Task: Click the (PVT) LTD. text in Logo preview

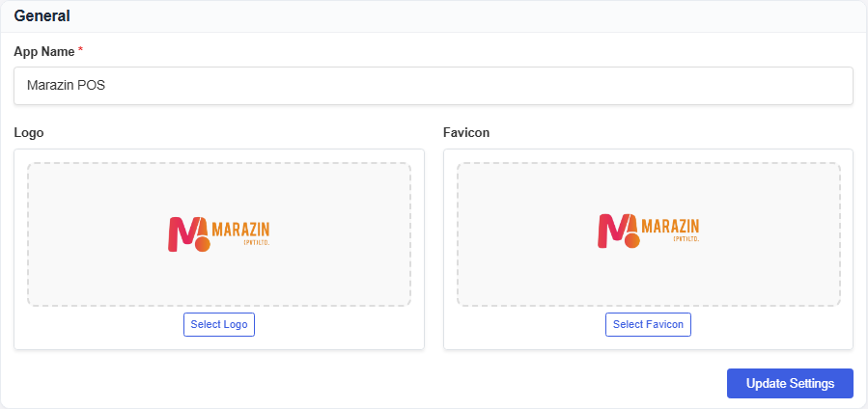Action: tap(256, 242)
